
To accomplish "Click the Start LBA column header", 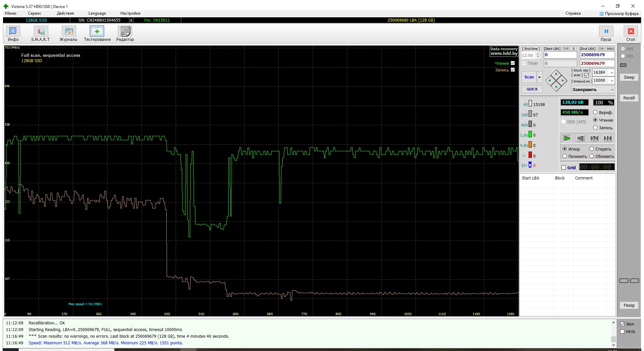I will (x=536, y=178).
